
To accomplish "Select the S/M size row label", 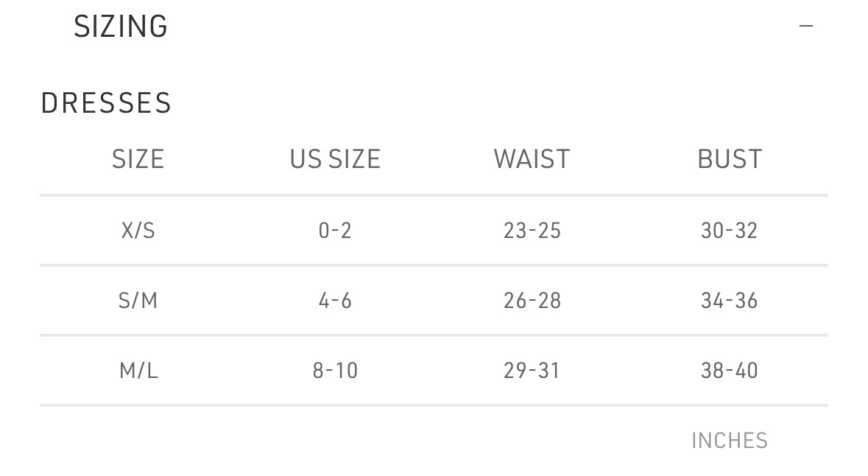I will pos(138,301).
